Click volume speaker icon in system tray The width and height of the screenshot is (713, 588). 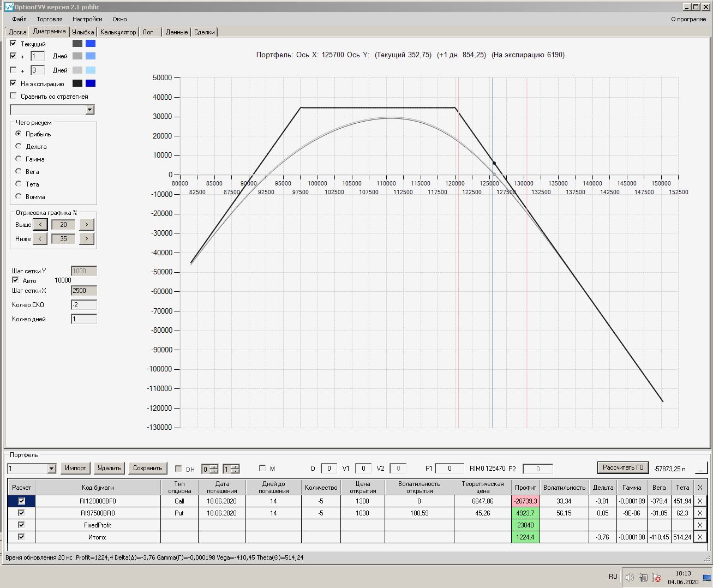pyautogui.click(x=629, y=577)
